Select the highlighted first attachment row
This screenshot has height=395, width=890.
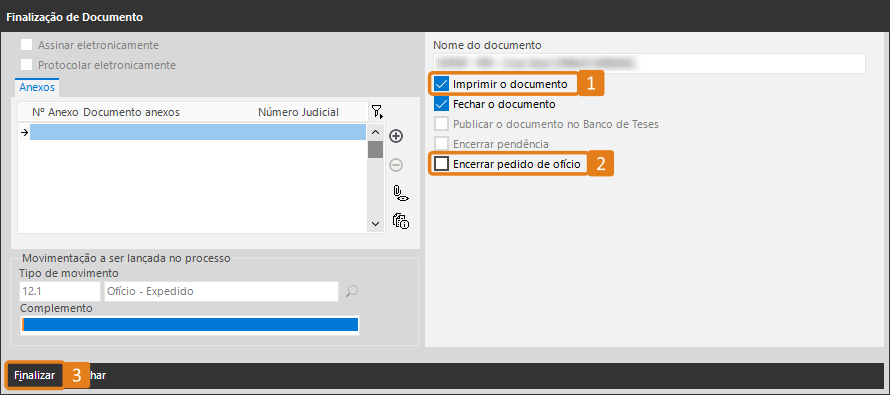click(198, 132)
